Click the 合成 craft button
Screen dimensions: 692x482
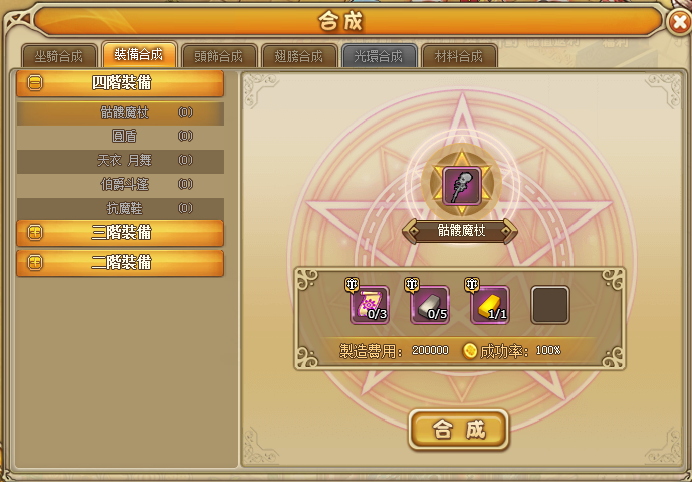[x=459, y=429]
